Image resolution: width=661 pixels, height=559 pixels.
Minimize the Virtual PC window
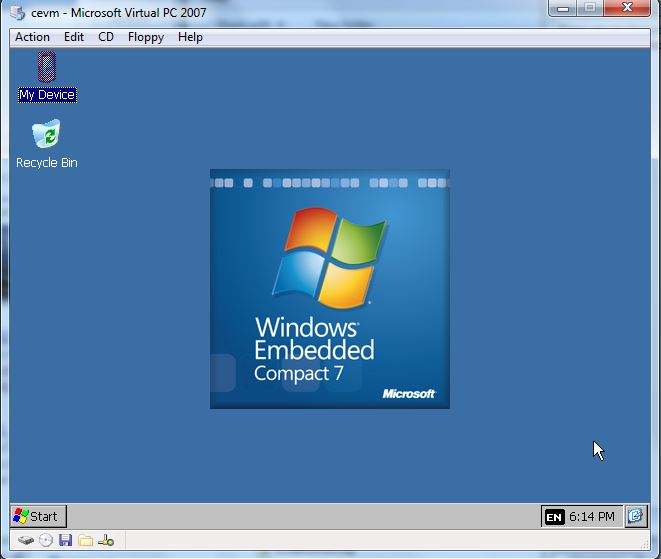click(563, 8)
